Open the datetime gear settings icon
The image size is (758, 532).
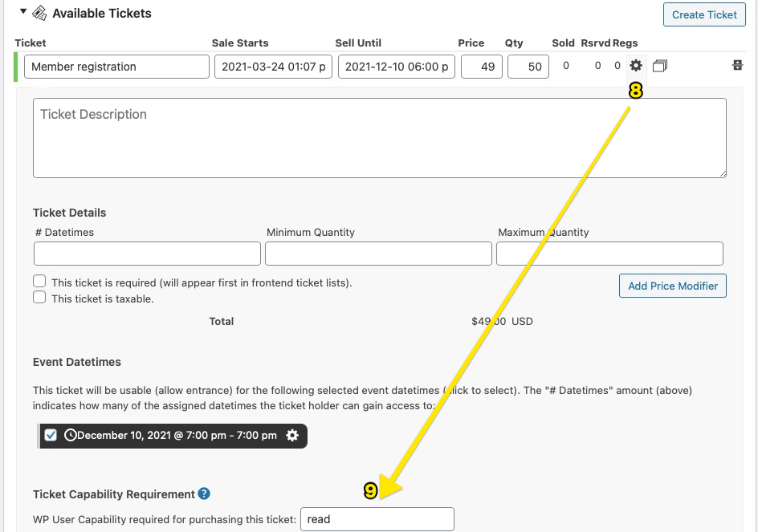click(292, 436)
